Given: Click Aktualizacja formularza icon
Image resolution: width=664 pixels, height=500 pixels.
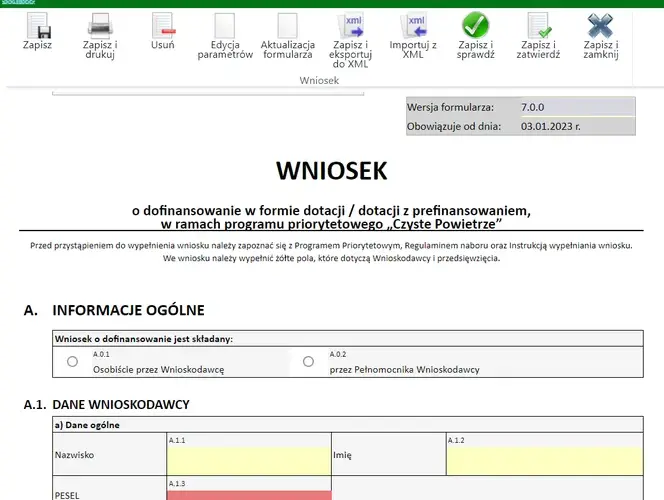Looking at the screenshot, I should [x=288, y=26].
